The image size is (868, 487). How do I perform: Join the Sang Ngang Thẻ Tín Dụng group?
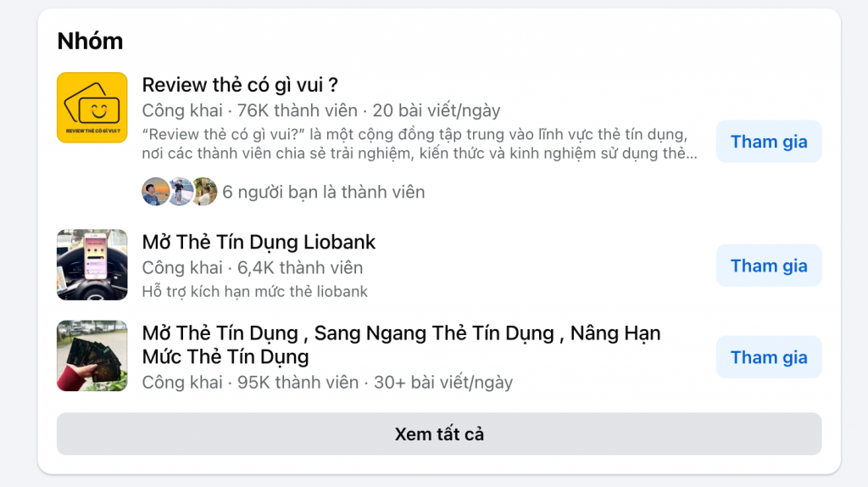click(x=769, y=357)
